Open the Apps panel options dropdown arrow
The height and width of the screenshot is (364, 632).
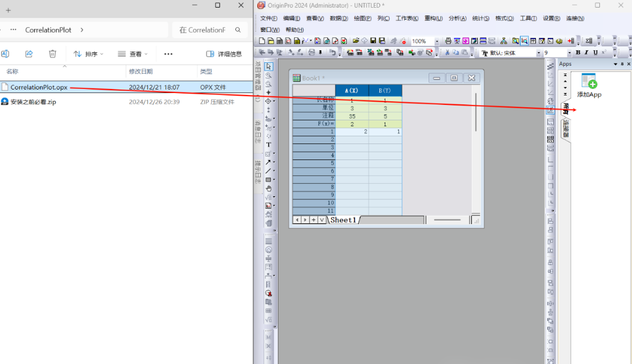click(615, 64)
